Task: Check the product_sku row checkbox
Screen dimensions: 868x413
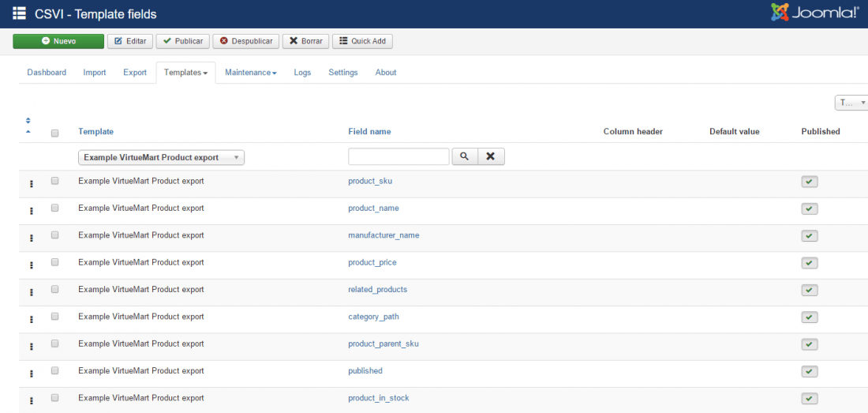Action: pos(54,181)
